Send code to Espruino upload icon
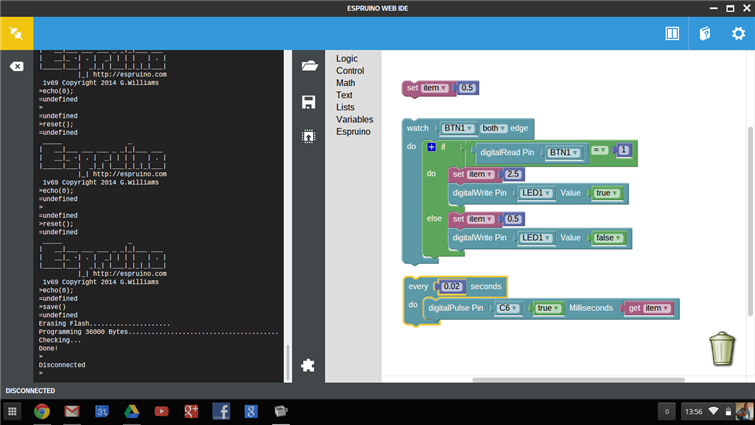Screen dimensions: 755x425 (309, 137)
